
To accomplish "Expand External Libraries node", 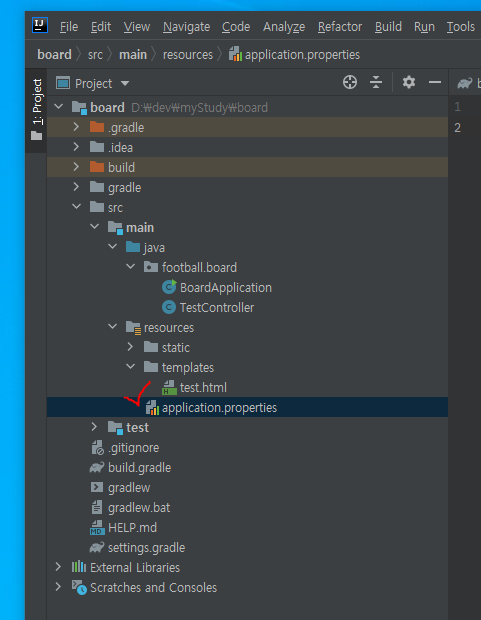I will 58,567.
